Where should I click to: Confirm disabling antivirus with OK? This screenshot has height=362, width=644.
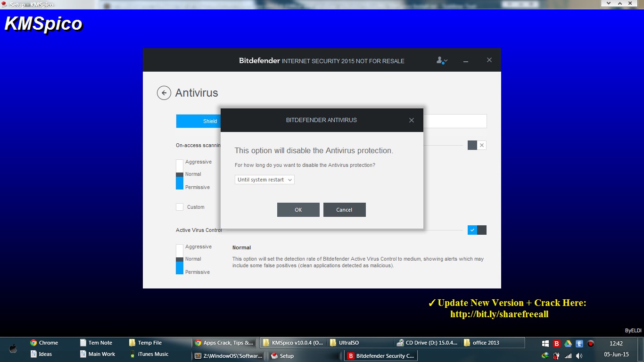(298, 210)
